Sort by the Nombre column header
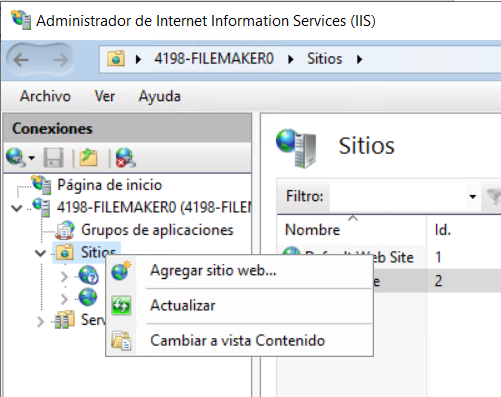 click(352, 230)
